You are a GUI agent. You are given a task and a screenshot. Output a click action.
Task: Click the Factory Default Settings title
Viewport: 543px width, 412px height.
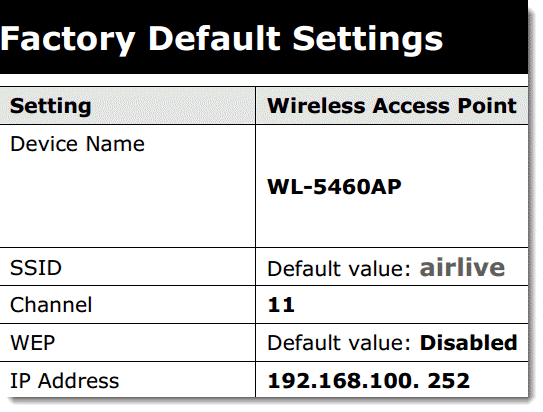click(x=222, y=39)
